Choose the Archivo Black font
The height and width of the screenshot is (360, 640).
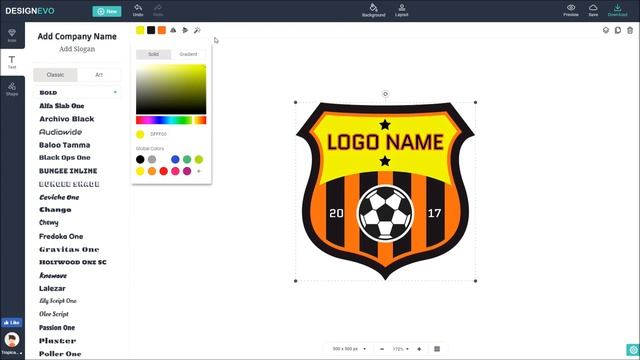pos(67,119)
